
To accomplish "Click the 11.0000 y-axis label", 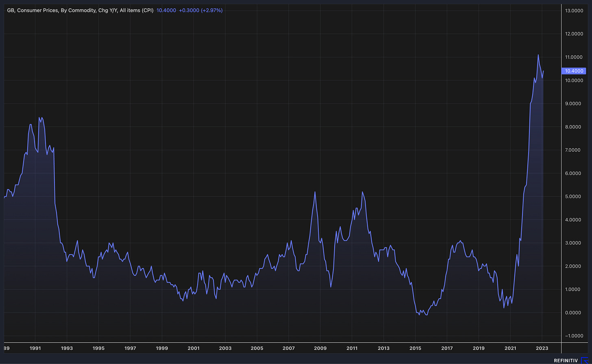I will click(575, 57).
